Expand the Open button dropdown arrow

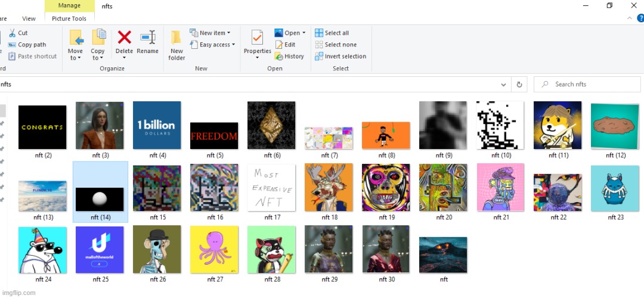pos(304,33)
